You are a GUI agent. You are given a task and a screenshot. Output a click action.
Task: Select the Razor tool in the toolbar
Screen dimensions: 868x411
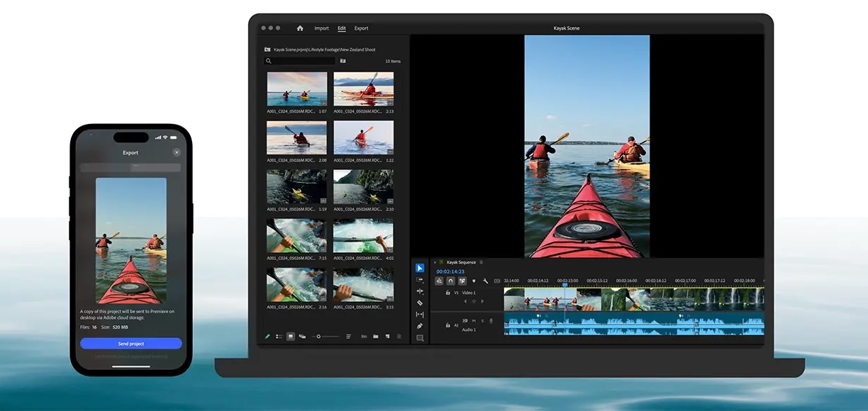coord(420,303)
